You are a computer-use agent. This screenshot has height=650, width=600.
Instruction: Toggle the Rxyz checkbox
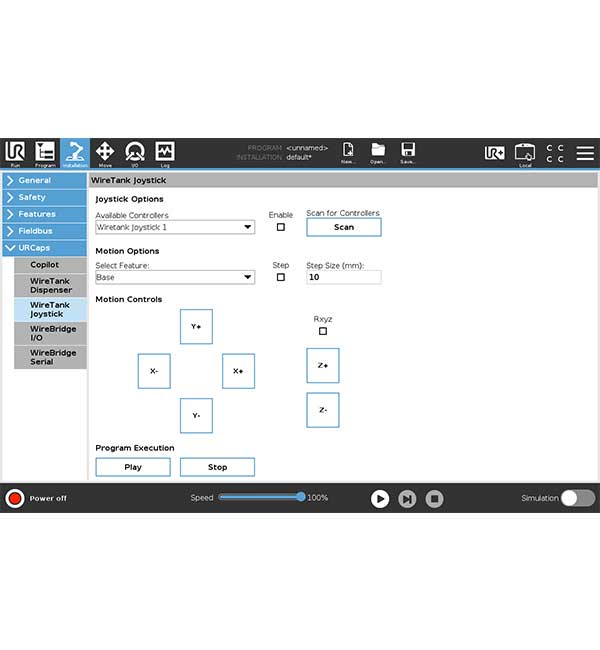pos(323,331)
